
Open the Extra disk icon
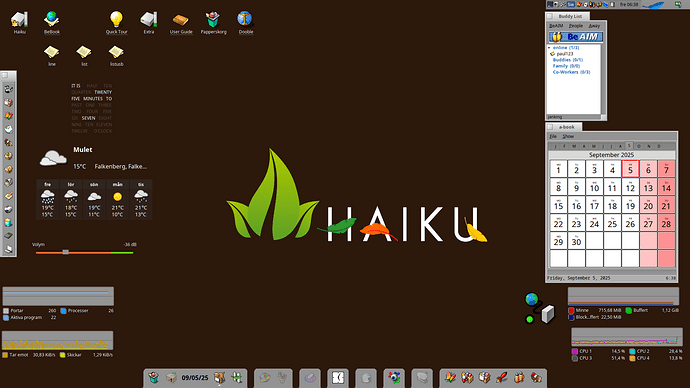coord(149,19)
